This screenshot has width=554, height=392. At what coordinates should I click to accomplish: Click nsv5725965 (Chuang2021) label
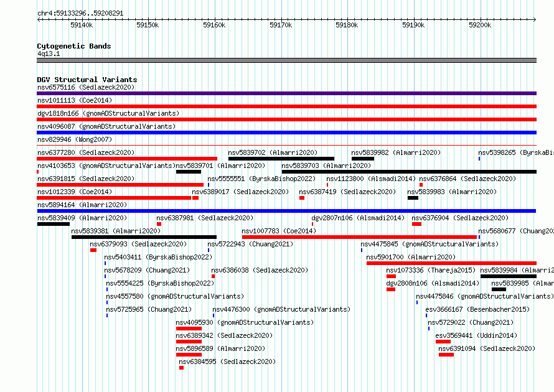tap(149, 309)
